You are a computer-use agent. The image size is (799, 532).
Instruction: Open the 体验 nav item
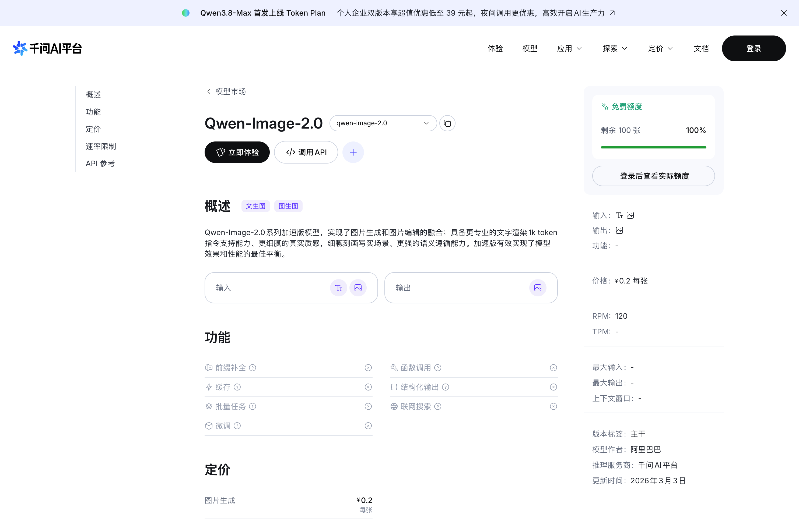(x=495, y=48)
